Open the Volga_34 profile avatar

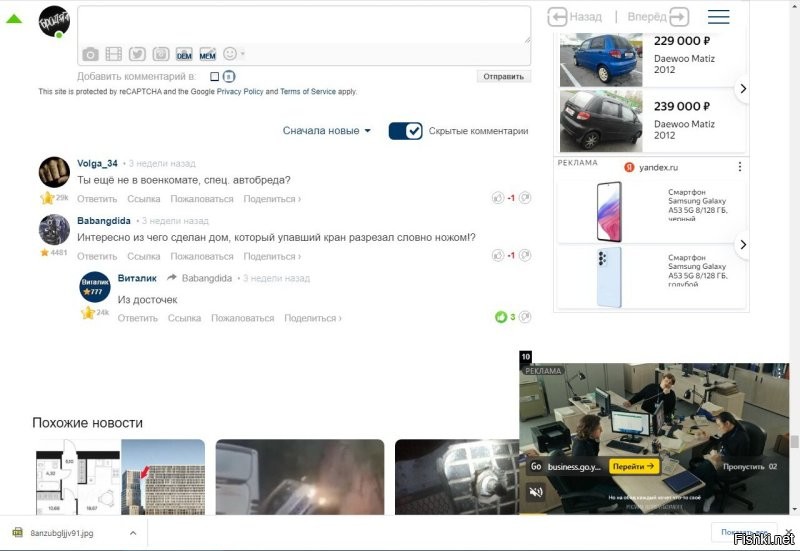pos(54,172)
